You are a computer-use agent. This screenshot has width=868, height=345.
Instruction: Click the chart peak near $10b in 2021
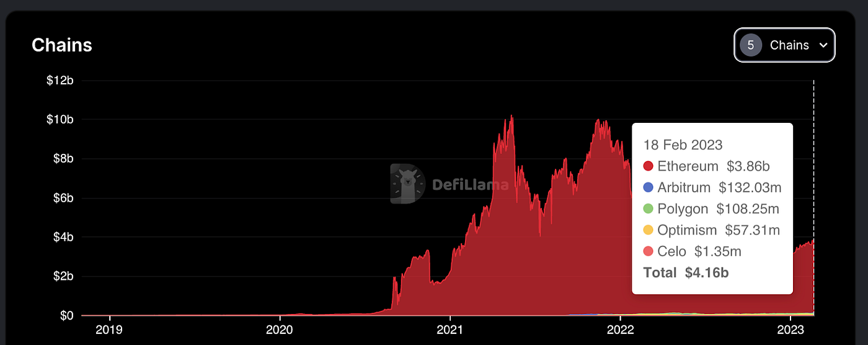coord(510,117)
